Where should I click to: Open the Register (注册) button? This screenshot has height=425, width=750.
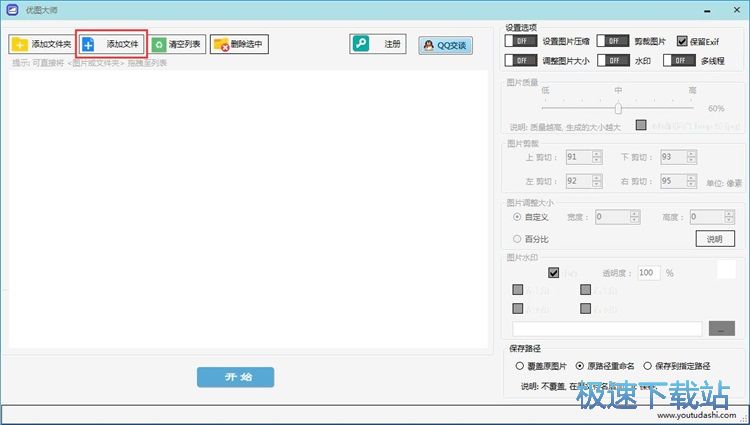coord(378,44)
